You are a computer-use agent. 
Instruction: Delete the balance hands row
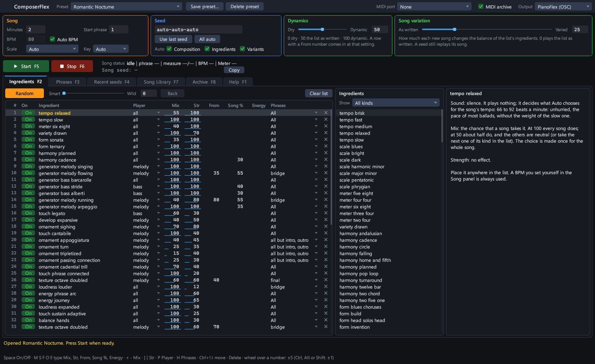point(326,320)
